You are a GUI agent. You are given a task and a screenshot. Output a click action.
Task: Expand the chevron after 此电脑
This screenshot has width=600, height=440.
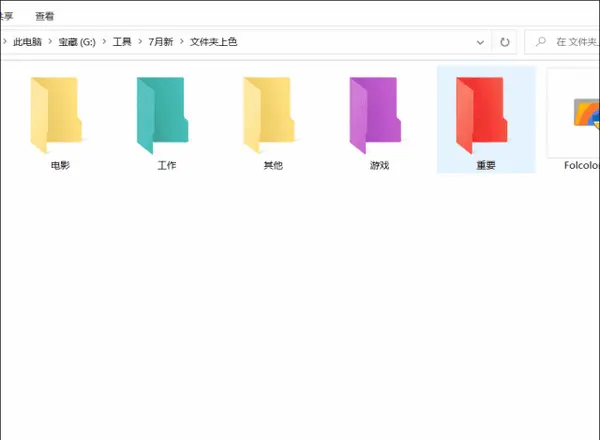[x=50, y=42]
